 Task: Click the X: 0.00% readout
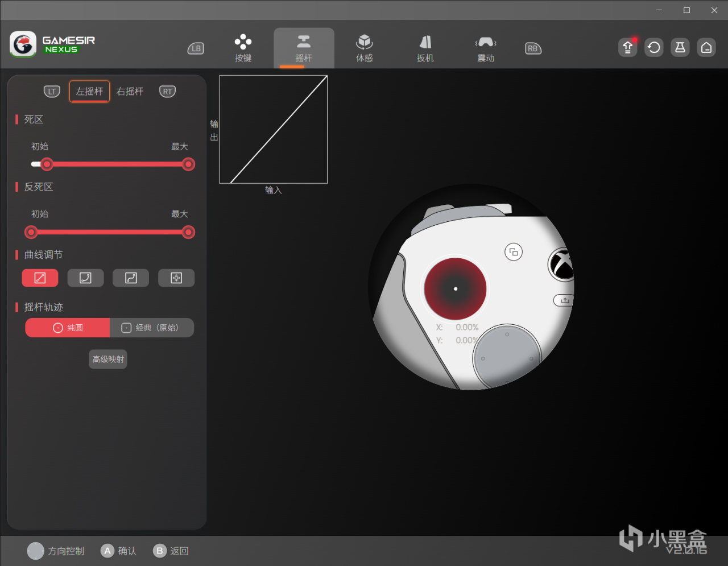click(x=457, y=328)
